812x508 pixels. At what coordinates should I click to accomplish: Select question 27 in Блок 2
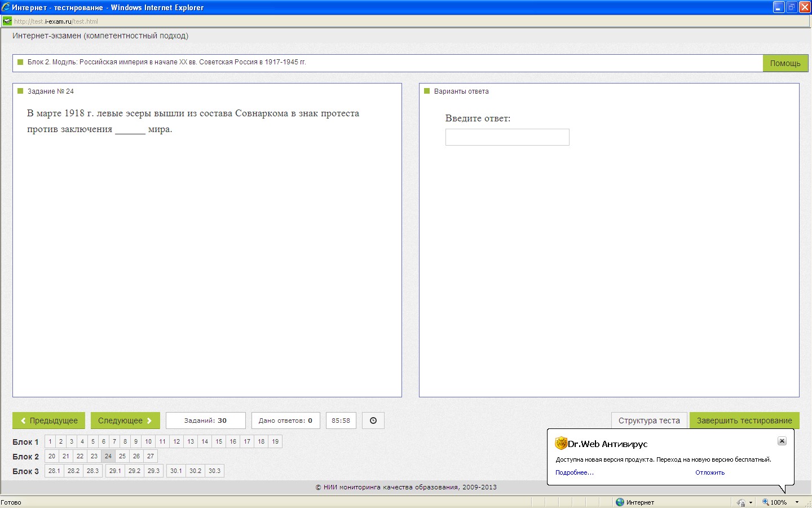coord(151,456)
